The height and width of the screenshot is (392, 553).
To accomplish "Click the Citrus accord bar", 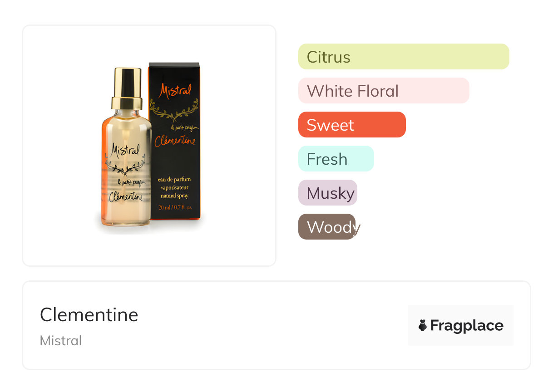I will point(403,57).
